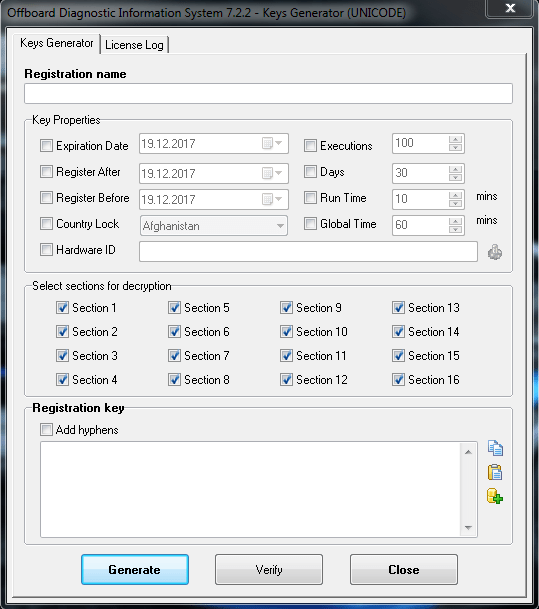Select the Keys Generator tab
This screenshot has width=539, height=609.
57,43
